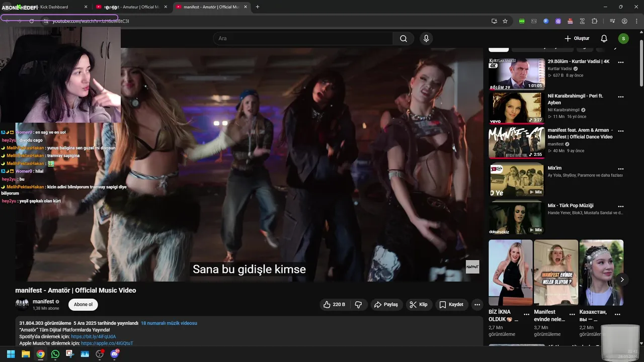Open options for Nil Karaibrahimgil Peri video

[621, 97]
